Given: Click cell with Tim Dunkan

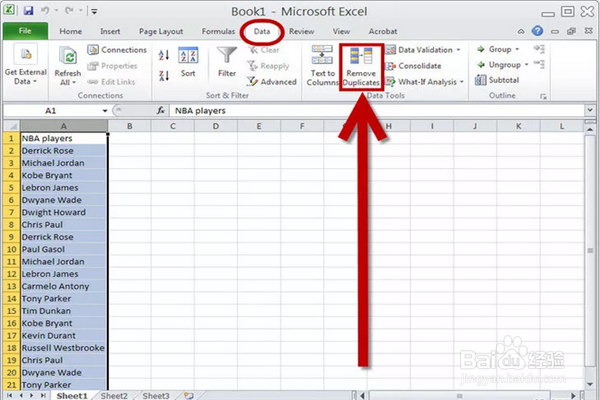Looking at the screenshot, I should tap(64, 311).
